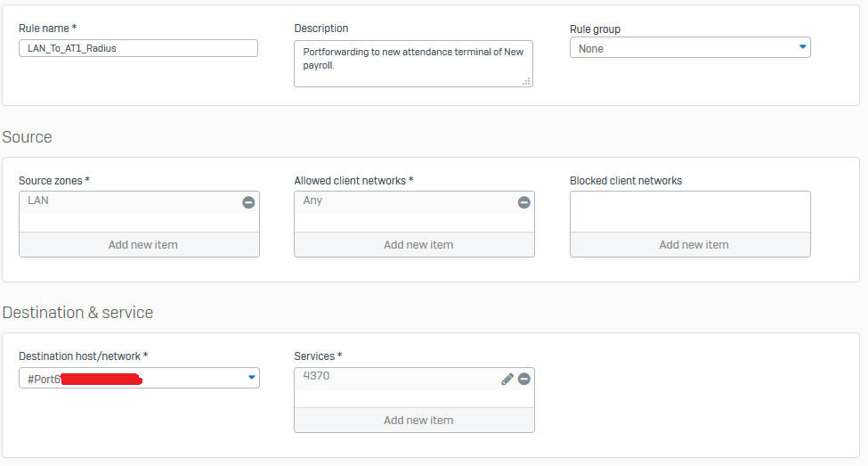Add new item to Source zones
868x466 pixels.
coord(139,245)
